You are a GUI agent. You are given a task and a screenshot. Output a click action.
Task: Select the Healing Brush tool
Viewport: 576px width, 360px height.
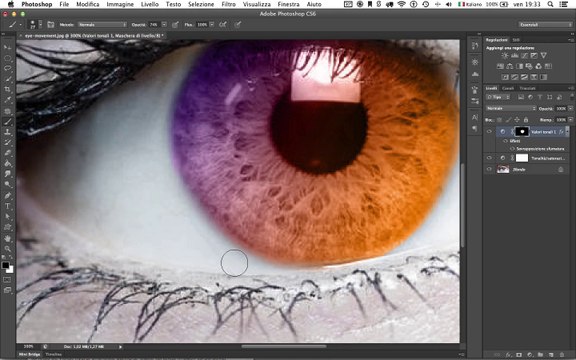7,111
